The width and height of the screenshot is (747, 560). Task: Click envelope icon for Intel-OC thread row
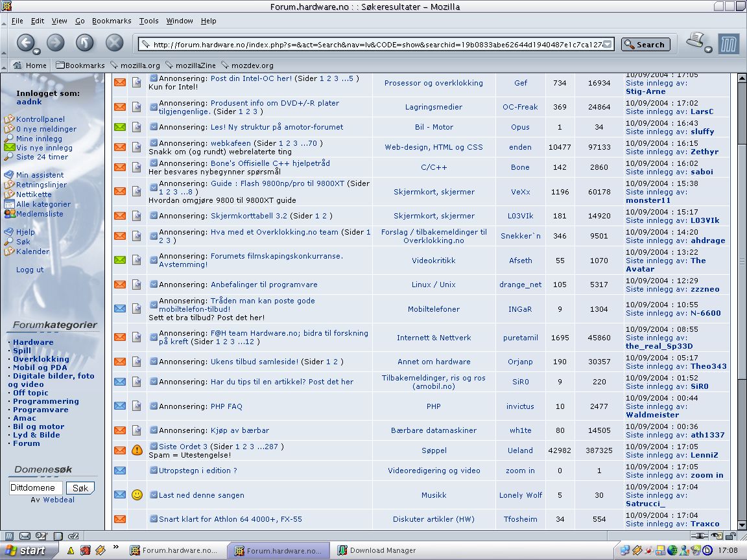click(x=120, y=82)
